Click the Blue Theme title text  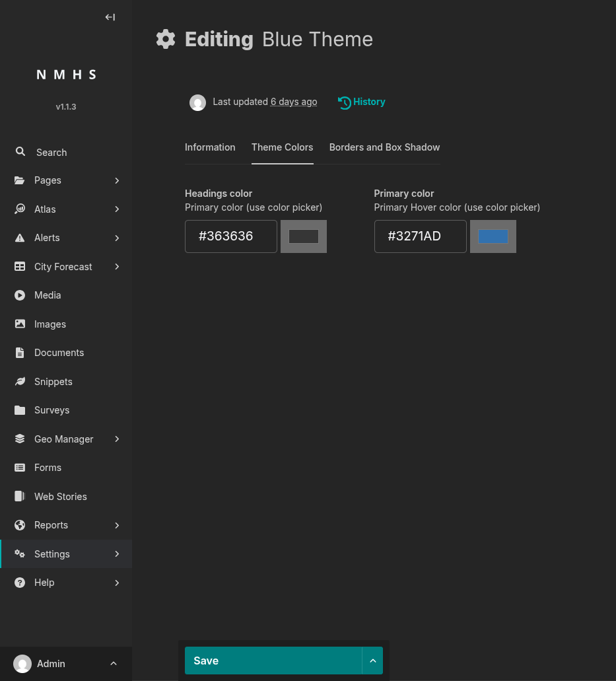(x=318, y=40)
